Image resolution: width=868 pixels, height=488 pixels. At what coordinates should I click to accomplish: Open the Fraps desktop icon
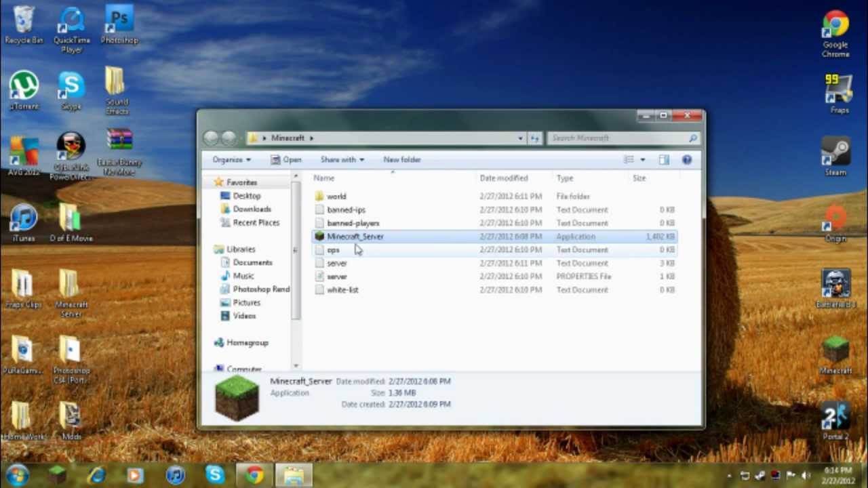[x=839, y=94]
